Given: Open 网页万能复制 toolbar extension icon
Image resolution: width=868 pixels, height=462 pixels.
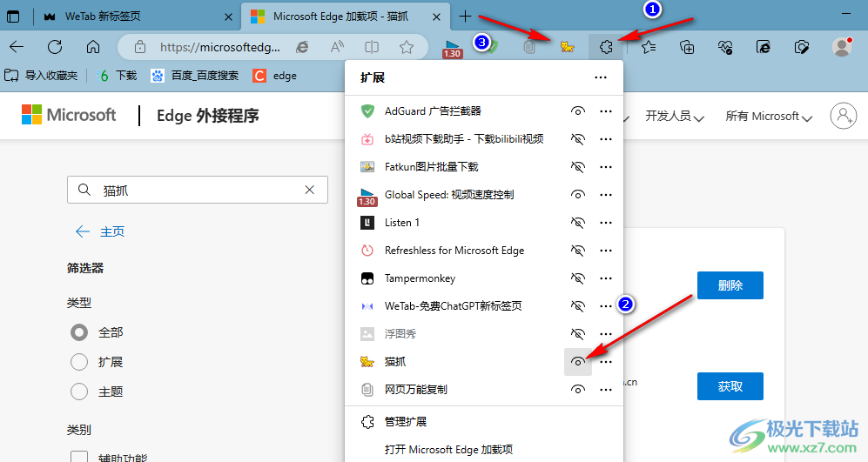Looking at the screenshot, I should [529, 47].
